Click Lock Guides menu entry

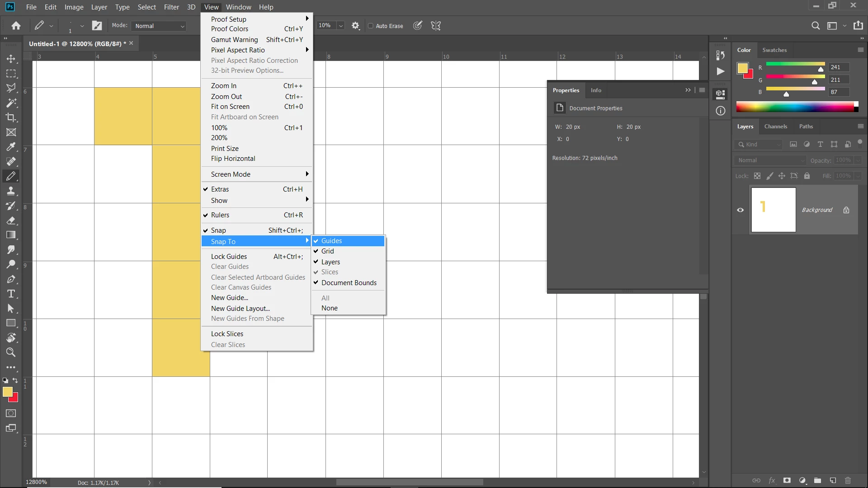[x=229, y=257]
